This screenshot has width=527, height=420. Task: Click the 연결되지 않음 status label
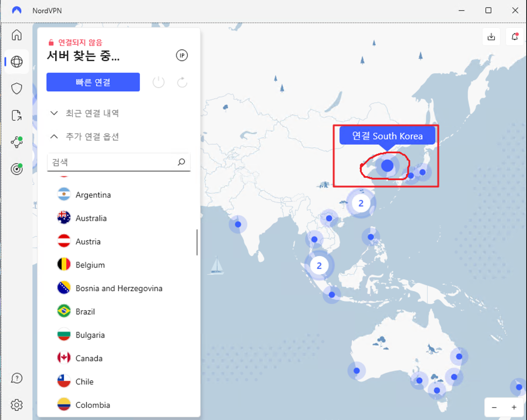click(80, 42)
